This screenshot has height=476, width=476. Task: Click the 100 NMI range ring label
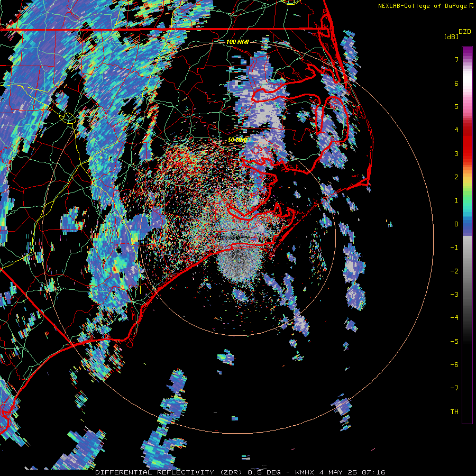pos(237,42)
